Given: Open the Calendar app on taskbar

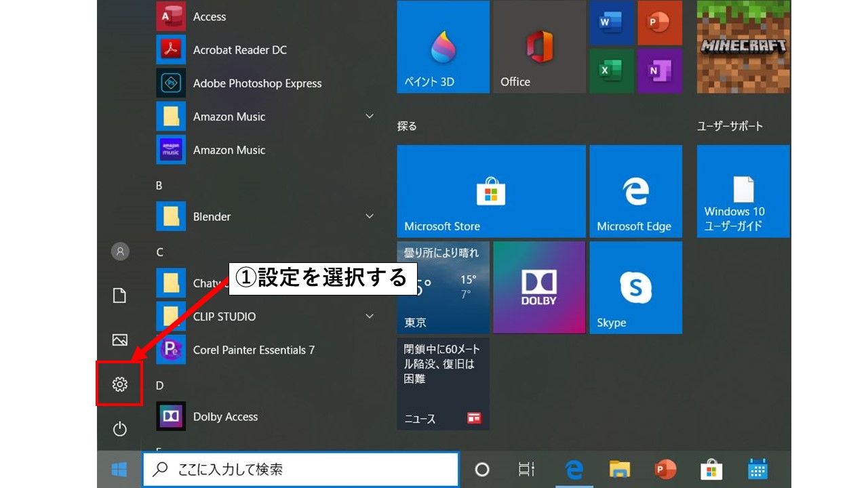Looking at the screenshot, I should coord(757,469).
